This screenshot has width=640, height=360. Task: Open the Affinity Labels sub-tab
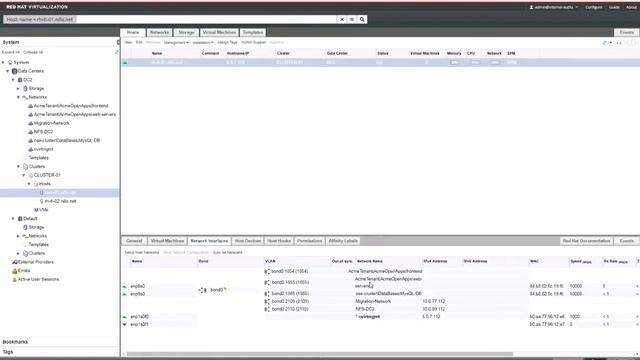point(343,241)
